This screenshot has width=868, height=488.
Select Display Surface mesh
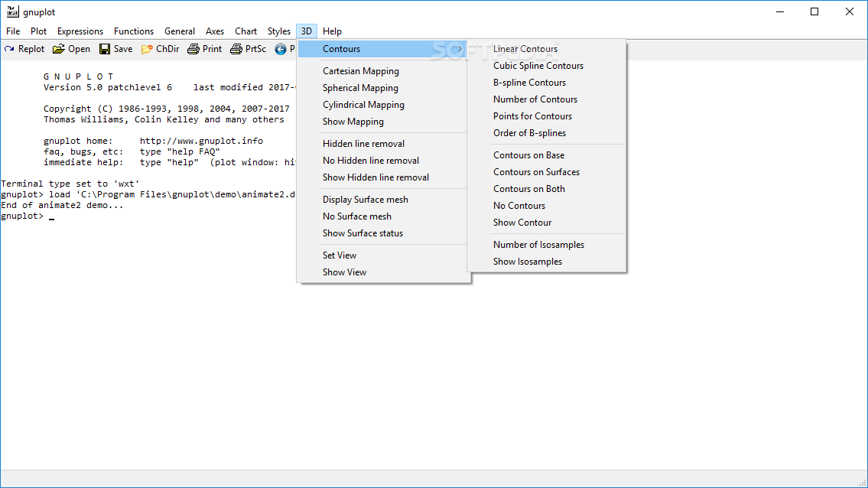[x=383, y=200]
